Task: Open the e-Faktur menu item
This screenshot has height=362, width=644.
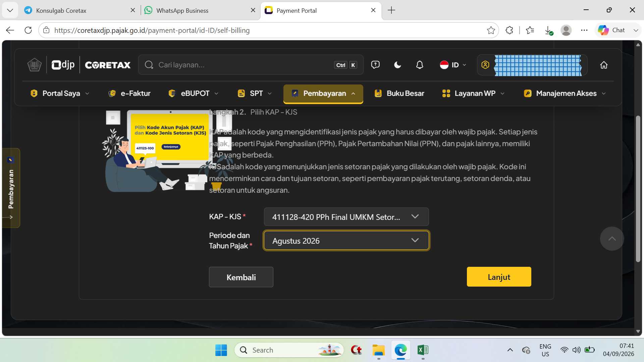Action: pos(129,94)
